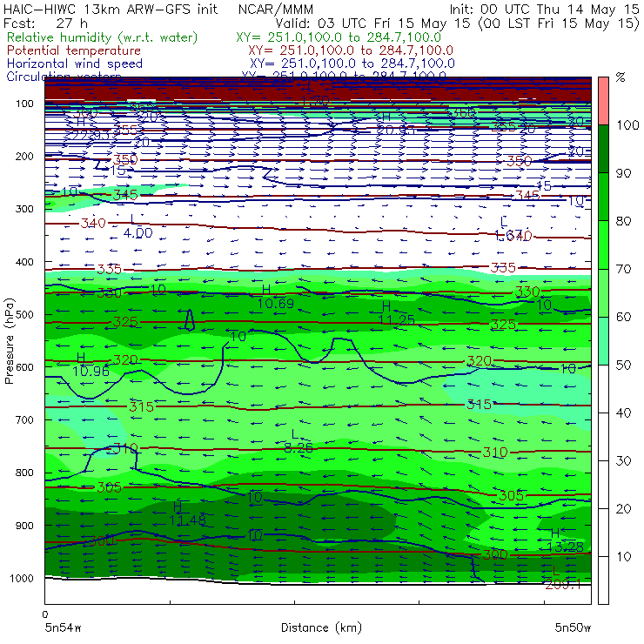This screenshot has width=644, height=644.
Task: Click the "0" distance origin label
Action: tap(45, 614)
